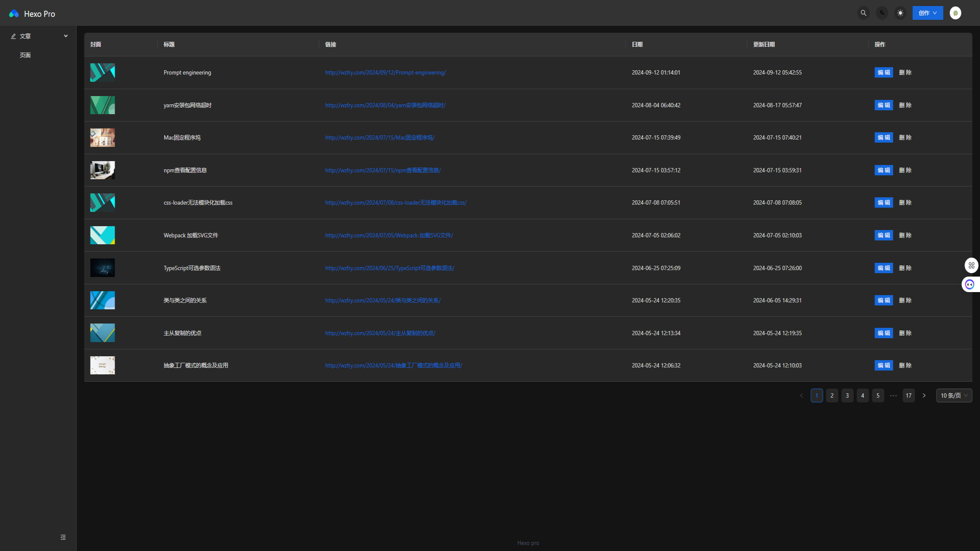The width and height of the screenshot is (980, 551).
Task: Click the user avatar icon
Action: (x=955, y=13)
